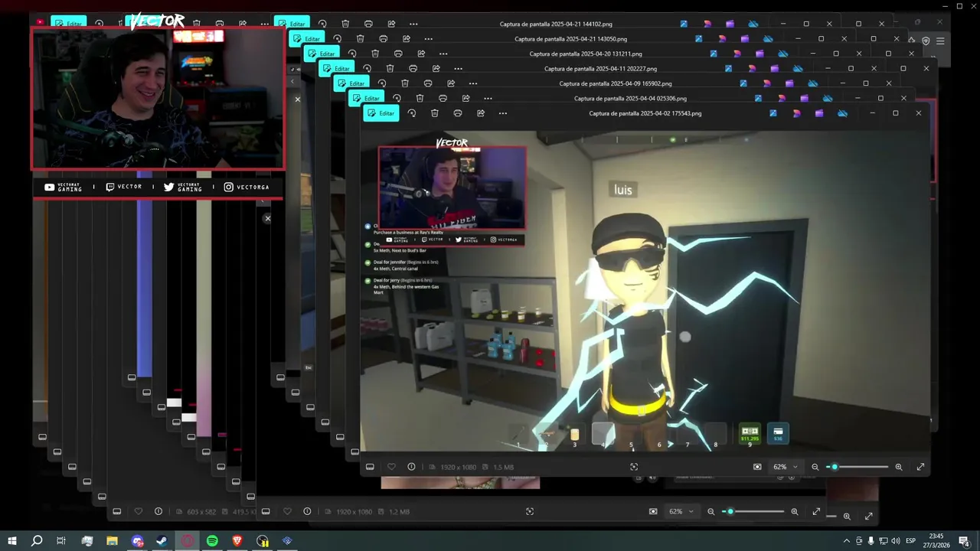Share the 2025-04-02 175543 image
Screen dimensions: 980x551
[481, 113]
